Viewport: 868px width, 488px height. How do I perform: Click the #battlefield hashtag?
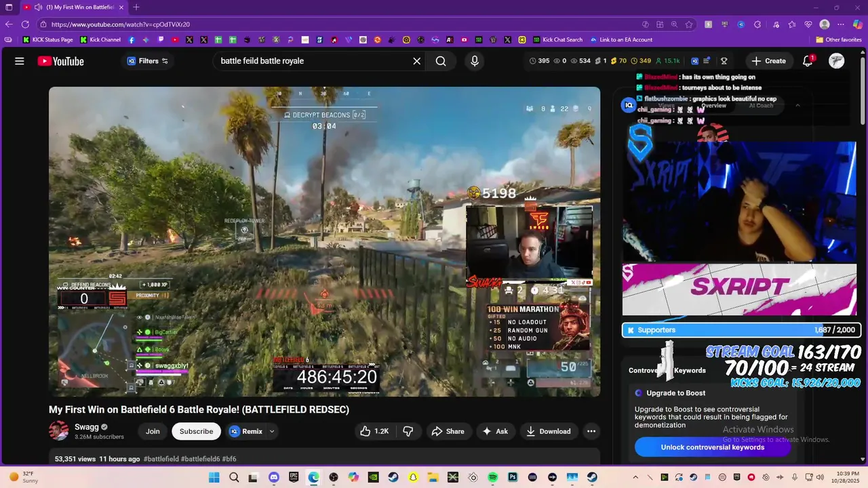(161, 459)
